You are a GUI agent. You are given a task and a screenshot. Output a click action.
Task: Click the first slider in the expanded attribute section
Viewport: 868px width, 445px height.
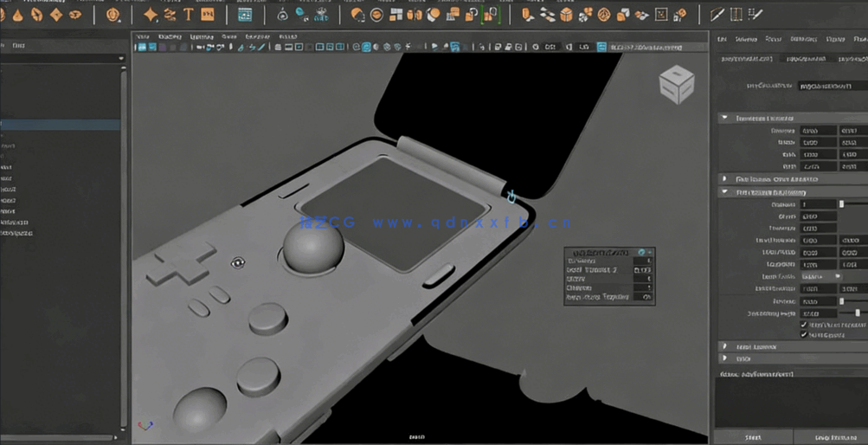(841, 204)
